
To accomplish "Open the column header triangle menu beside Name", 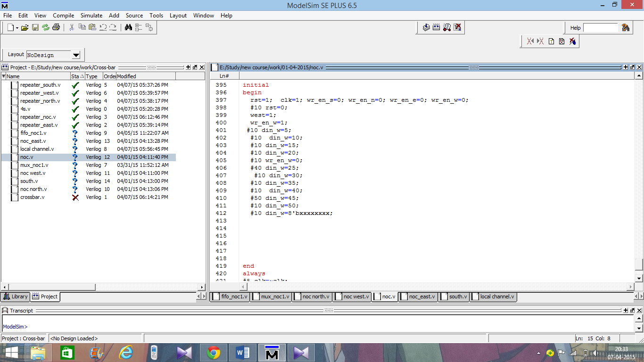I will [3, 76].
